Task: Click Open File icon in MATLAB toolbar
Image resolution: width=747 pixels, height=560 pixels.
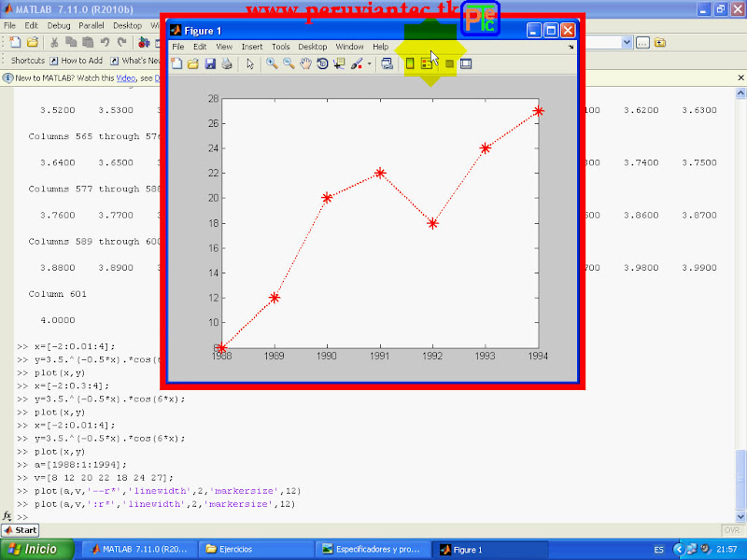Action: (33, 42)
